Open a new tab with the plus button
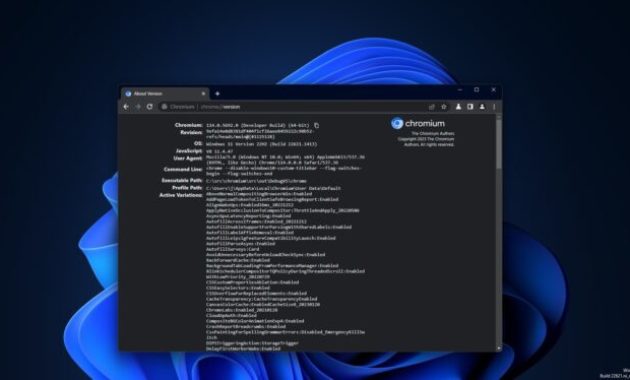This screenshot has width=630, height=380. tap(217, 94)
